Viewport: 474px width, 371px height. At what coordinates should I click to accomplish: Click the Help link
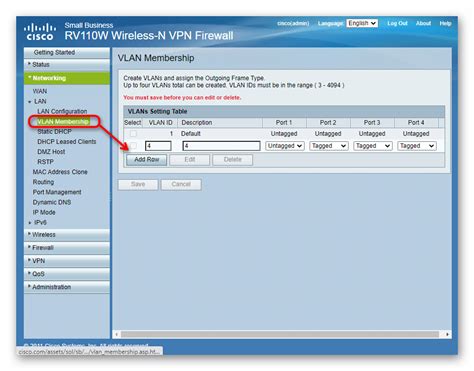[445, 23]
